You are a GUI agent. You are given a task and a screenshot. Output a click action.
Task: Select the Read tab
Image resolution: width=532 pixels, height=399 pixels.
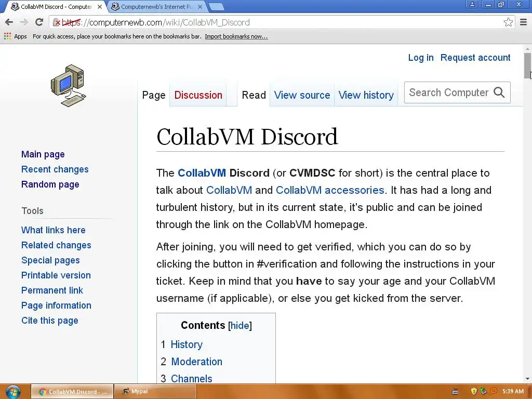[254, 95]
